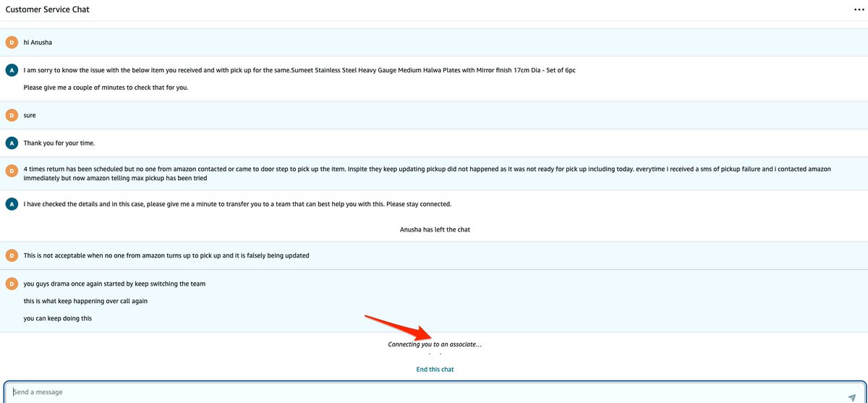868x403 pixels.
Task: Click 'This is not acceptable' message text
Action: click(x=166, y=255)
